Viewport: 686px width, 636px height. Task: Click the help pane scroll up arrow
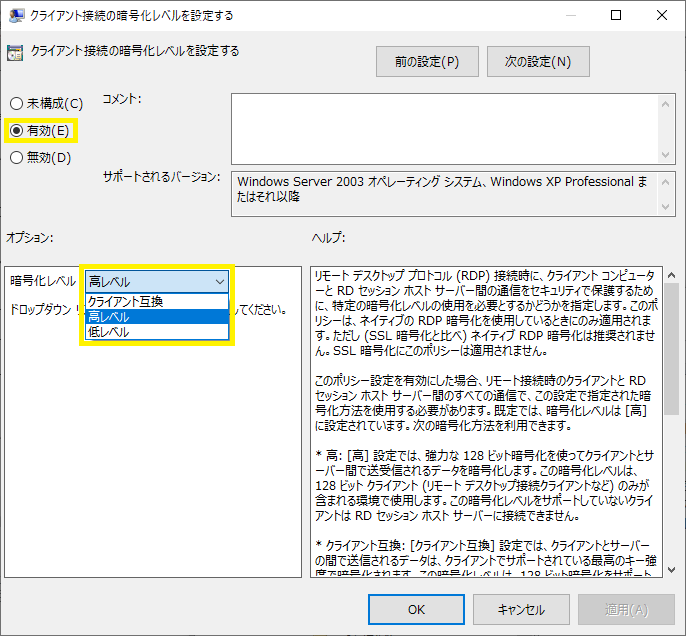coord(672,275)
